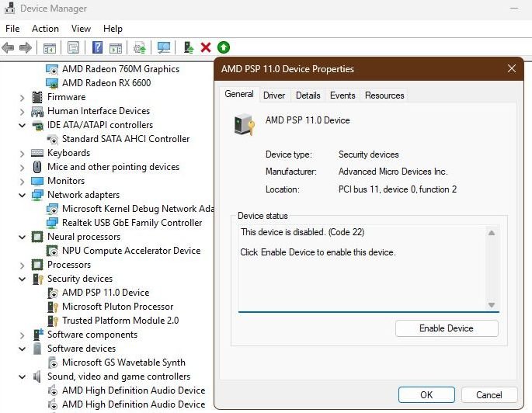Expand the Firmware category
This screenshot has height=413, width=532.
(x=22, y=98)
